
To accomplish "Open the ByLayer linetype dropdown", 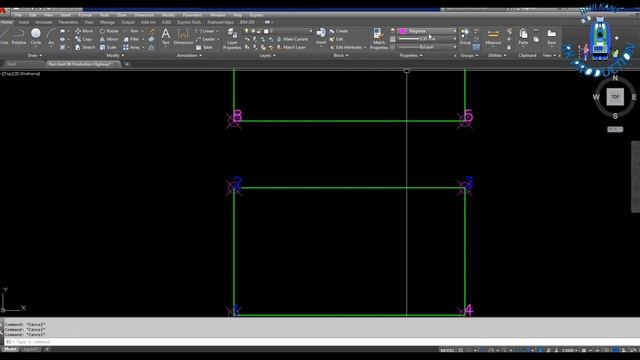I will click(427, 47).
